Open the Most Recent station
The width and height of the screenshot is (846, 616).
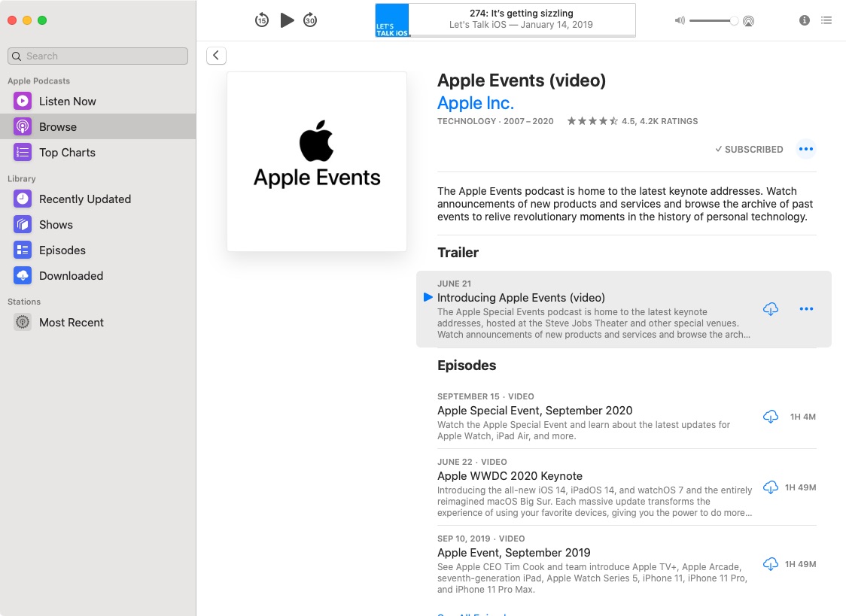click(x=98, y=322)
